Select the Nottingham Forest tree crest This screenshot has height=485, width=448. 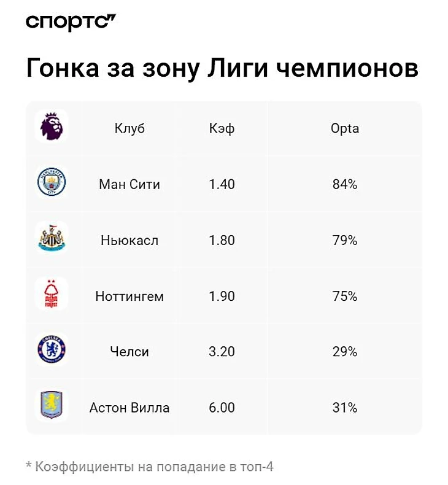52,294
